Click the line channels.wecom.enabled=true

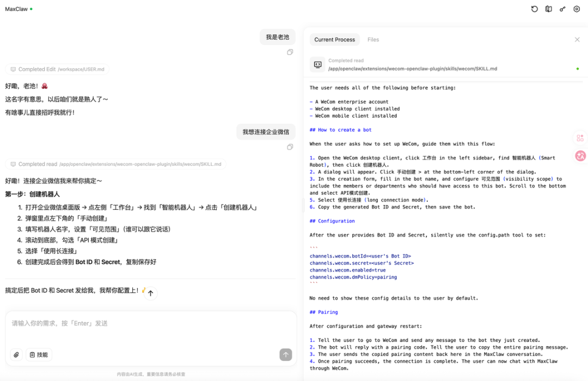[347, 270]
